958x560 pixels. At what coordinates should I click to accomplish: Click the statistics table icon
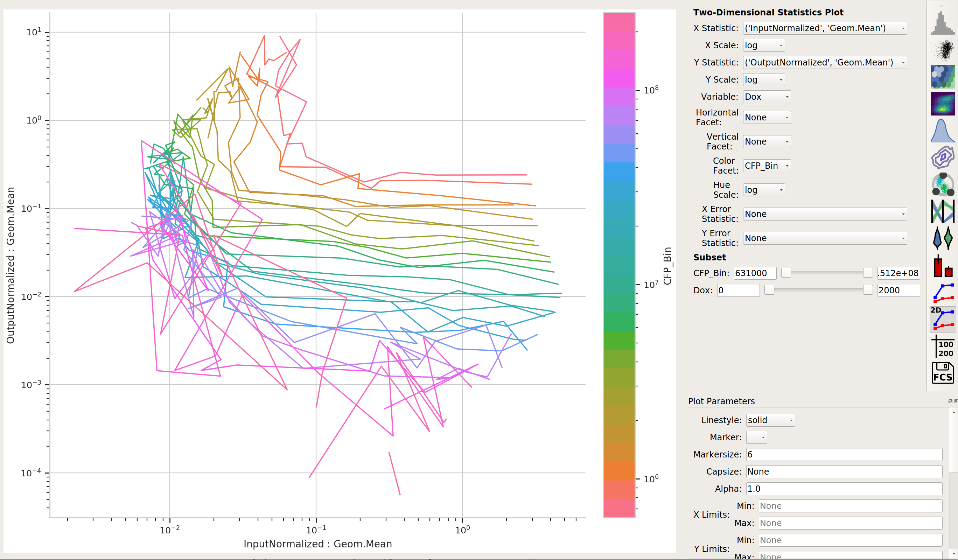click(x=942, y=346)
